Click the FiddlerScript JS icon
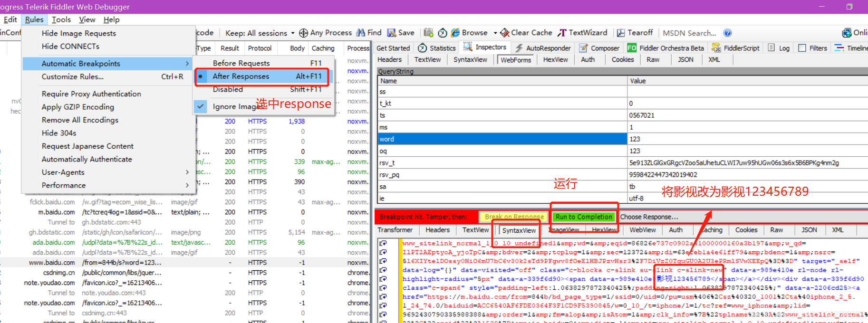 pyautogui.click(x=716, y=48)
